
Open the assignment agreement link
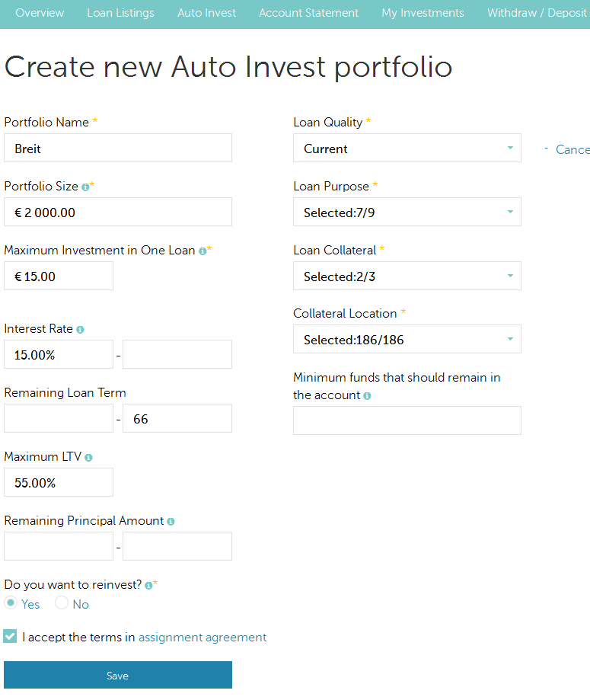tap(203, 638)
